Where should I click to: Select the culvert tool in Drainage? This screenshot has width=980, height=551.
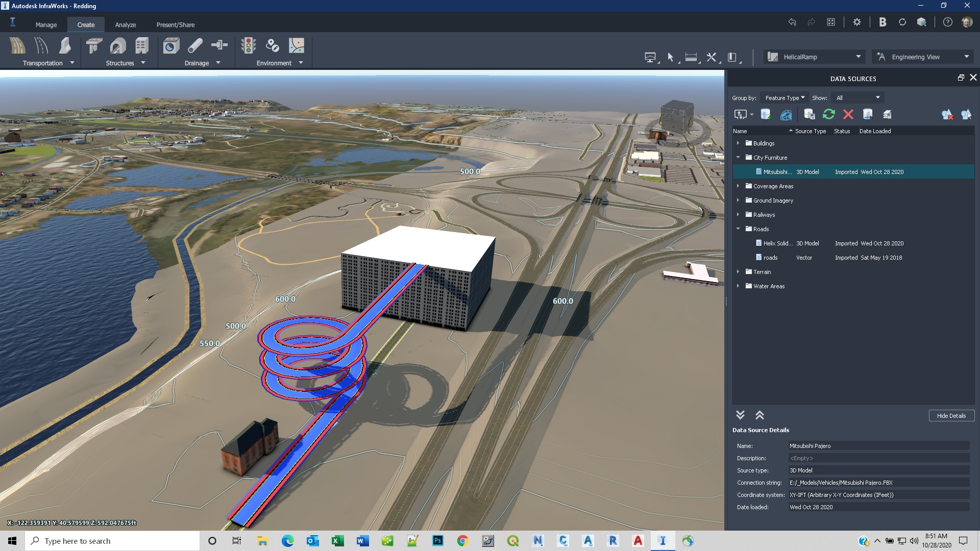[171, 46]
